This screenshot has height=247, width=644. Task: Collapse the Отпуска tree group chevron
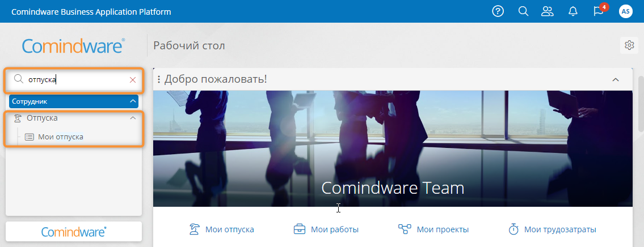[132, 118]
